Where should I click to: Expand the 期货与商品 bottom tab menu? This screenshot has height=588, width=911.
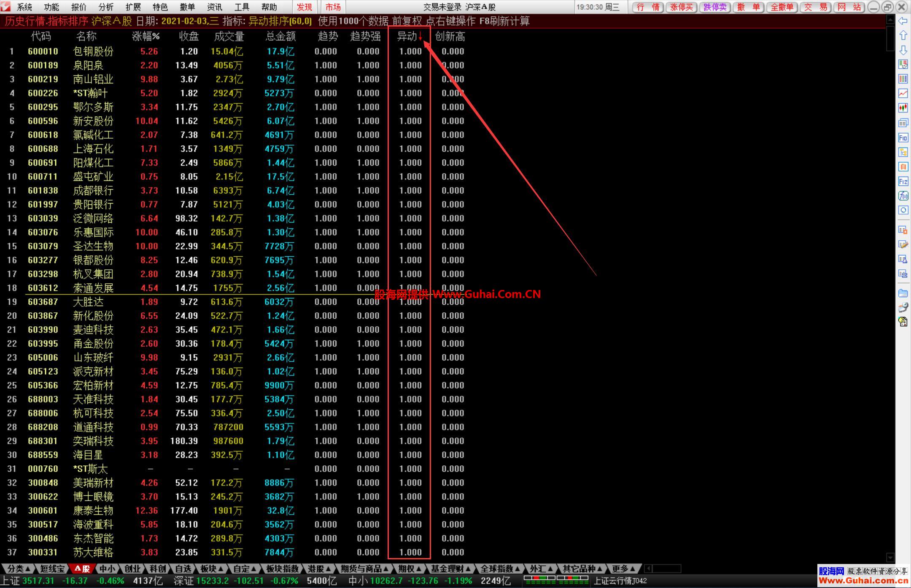364,569
